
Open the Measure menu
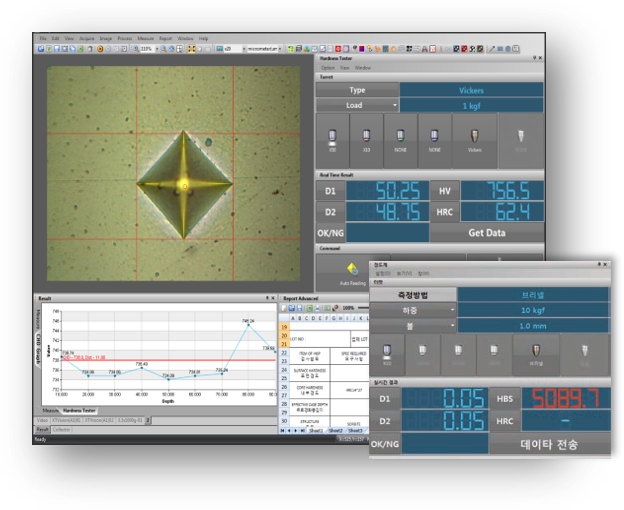click(146, 39)
